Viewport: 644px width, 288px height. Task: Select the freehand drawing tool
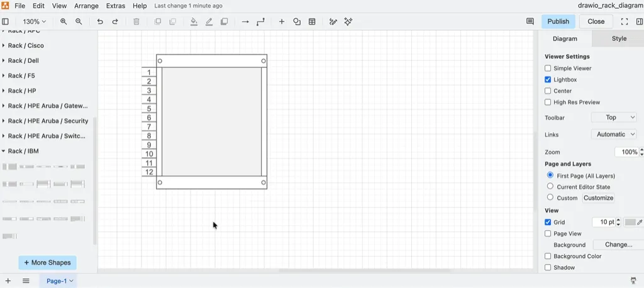pos(333,21)
